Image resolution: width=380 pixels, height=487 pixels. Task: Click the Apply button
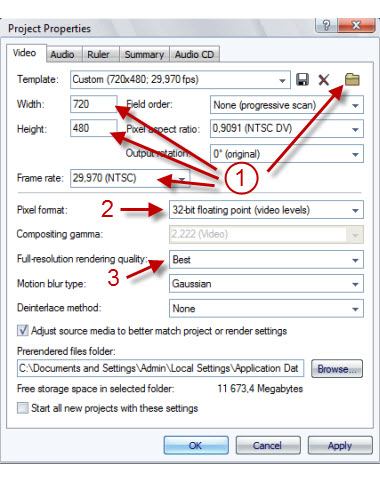click(340, 445)
